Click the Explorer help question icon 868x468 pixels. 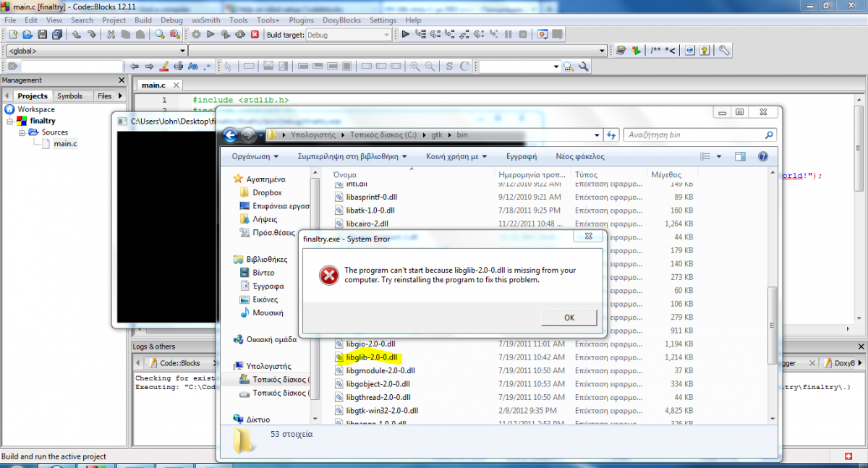point(762,156)
